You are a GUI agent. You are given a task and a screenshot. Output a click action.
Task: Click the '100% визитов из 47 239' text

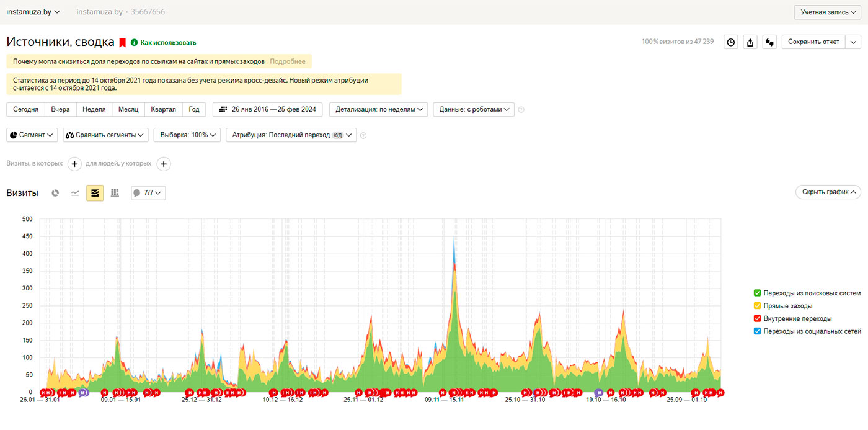[678, 42]
